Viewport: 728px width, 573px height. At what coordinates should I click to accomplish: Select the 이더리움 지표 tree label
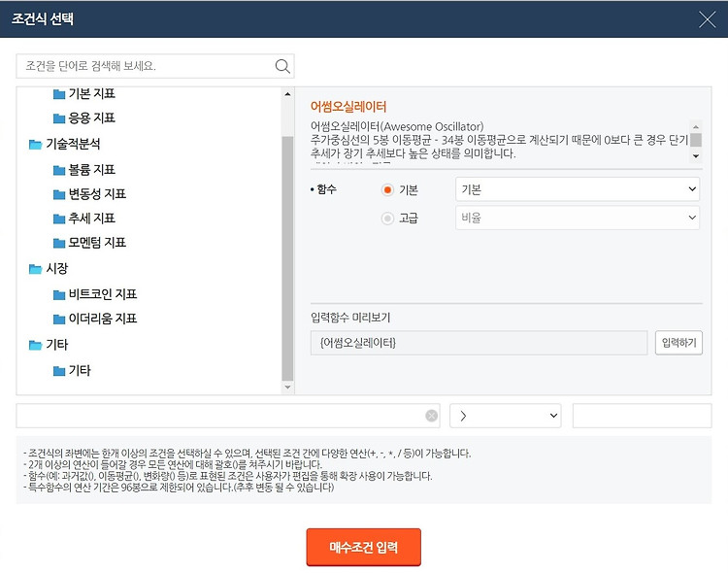click(x=103, y=319)
